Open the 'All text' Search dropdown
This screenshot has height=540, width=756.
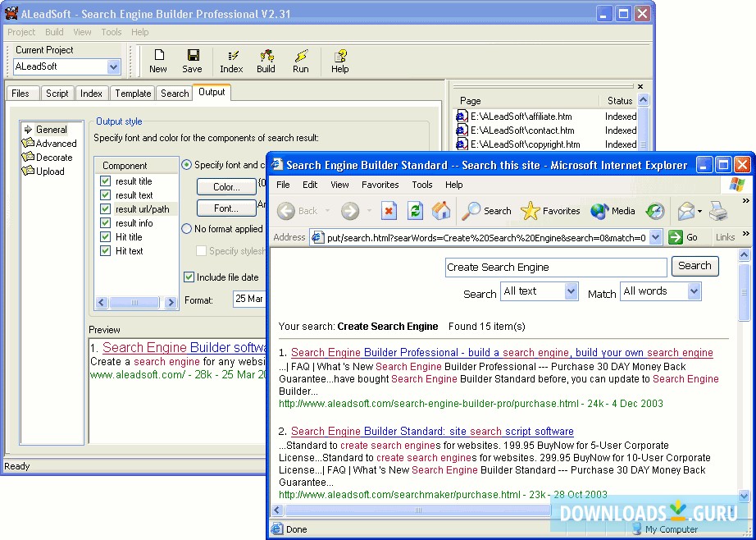click(573, 291)
